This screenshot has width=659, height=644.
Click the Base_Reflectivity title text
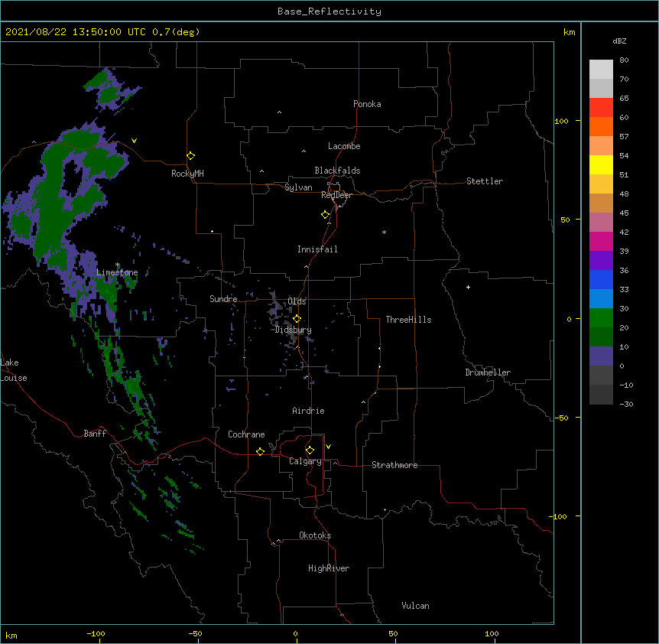click(x=329, y=11)
